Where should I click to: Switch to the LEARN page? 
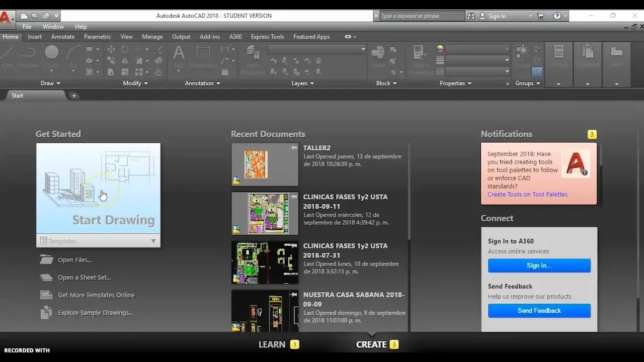tap(272, 344)
